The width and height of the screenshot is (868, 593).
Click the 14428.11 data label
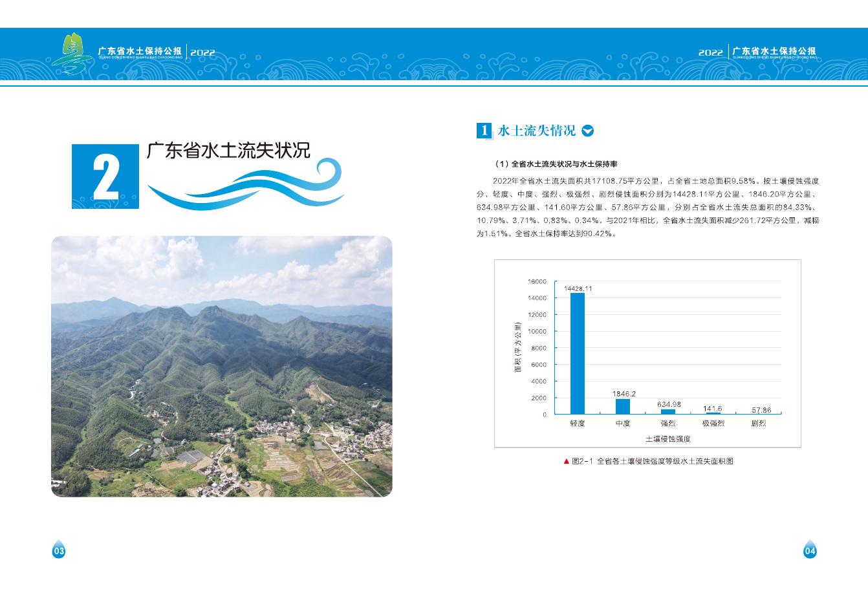tap(578, 288)
